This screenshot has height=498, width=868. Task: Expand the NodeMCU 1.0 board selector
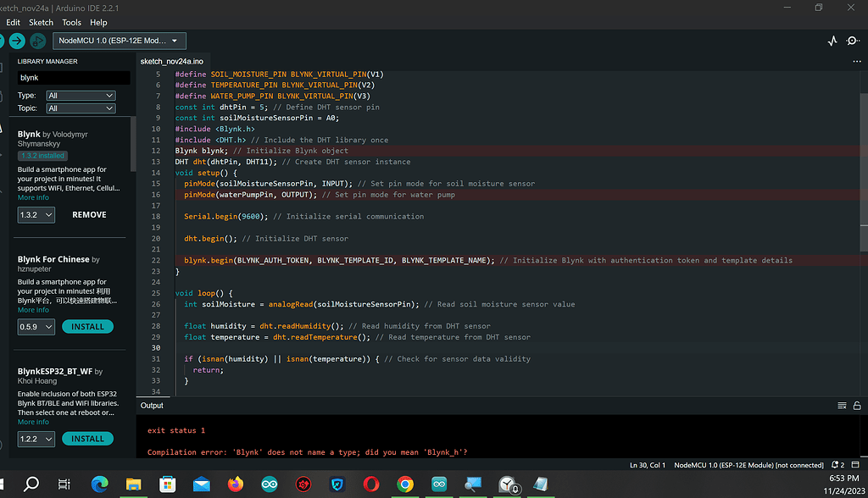click(x=120, y=41)
